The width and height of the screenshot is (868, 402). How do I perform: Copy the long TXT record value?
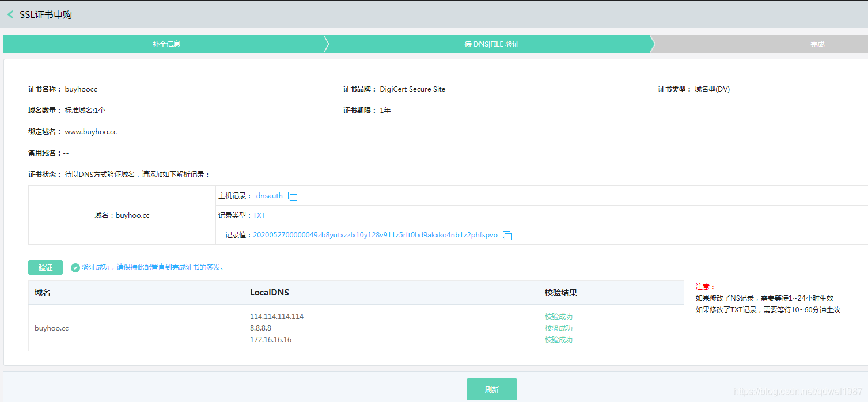(x=507, y=236)
